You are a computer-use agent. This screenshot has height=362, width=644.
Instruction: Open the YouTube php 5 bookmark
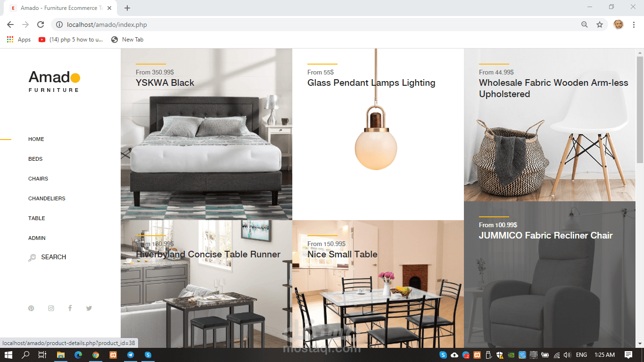point(71,40)
